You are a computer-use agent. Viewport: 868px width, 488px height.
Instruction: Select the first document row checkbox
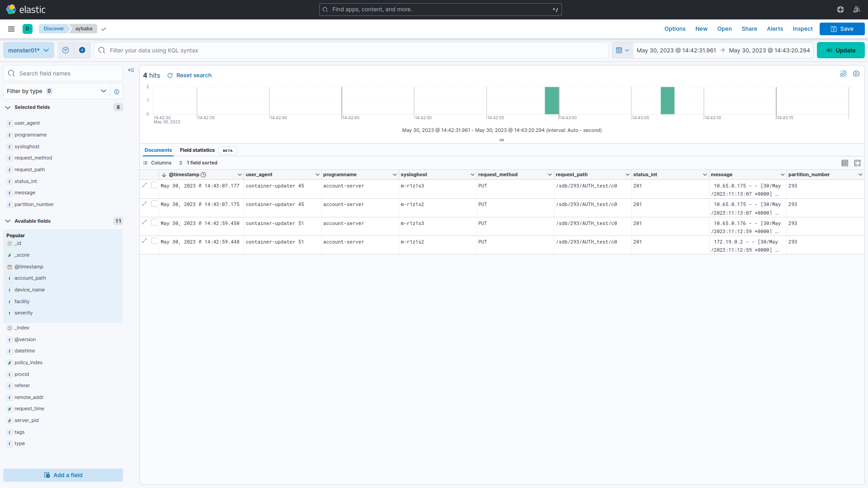(x=154, y=185)
